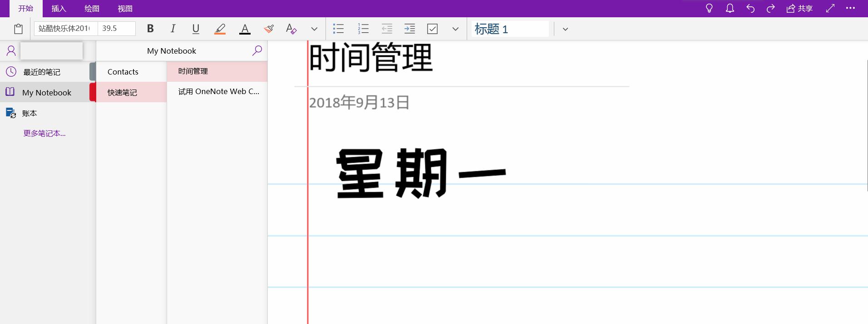Click the 共享 share button

coord(799,8)
